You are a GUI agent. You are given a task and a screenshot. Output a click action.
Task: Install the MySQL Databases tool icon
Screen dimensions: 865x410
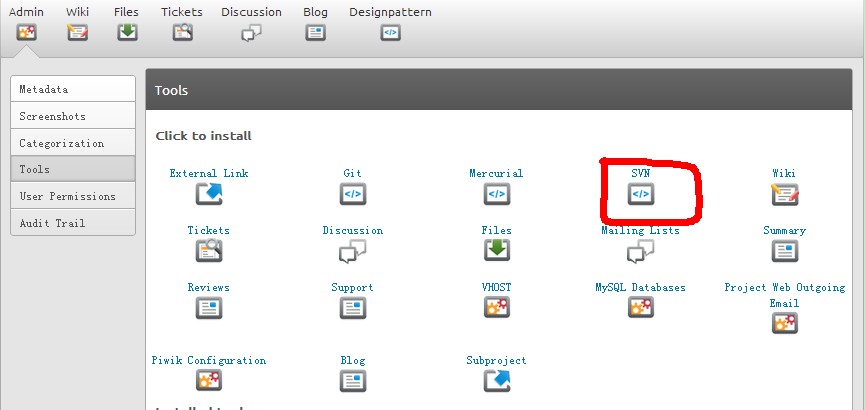(x=640, y=307)
